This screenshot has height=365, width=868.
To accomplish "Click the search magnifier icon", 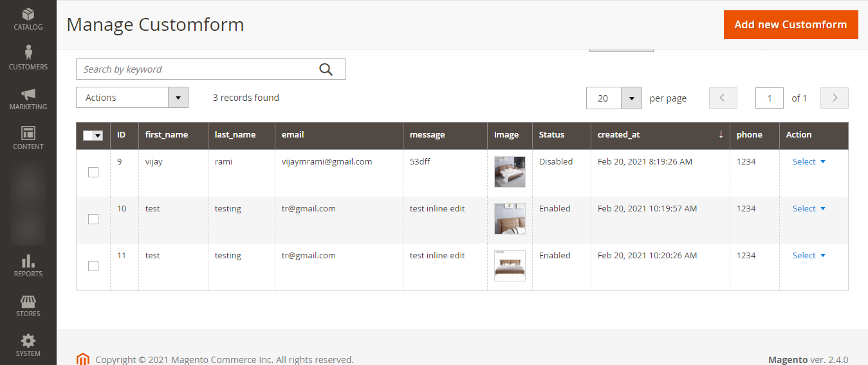I will pyautogui.click(x=326, y=69).
